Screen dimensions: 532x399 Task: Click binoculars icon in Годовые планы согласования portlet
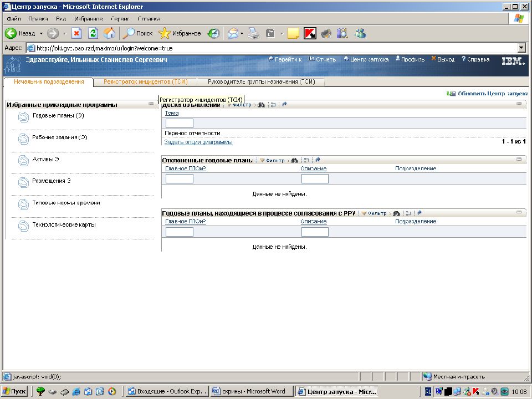[396, 213]
